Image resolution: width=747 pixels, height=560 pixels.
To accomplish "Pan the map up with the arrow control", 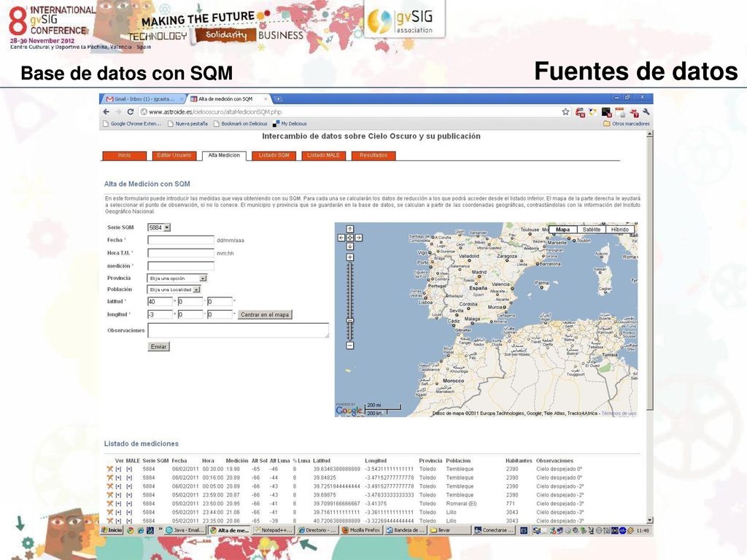I will click(x=349, y=229).
